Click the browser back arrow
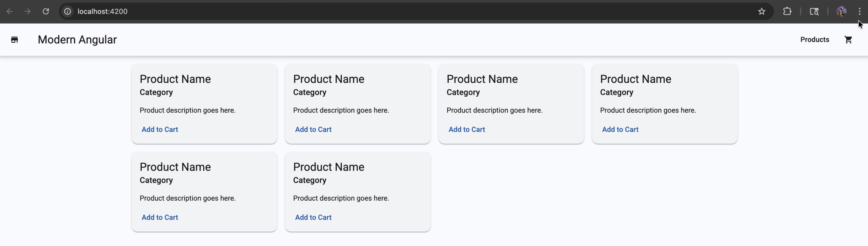This screenshot has width=868, height=246. 10,12
